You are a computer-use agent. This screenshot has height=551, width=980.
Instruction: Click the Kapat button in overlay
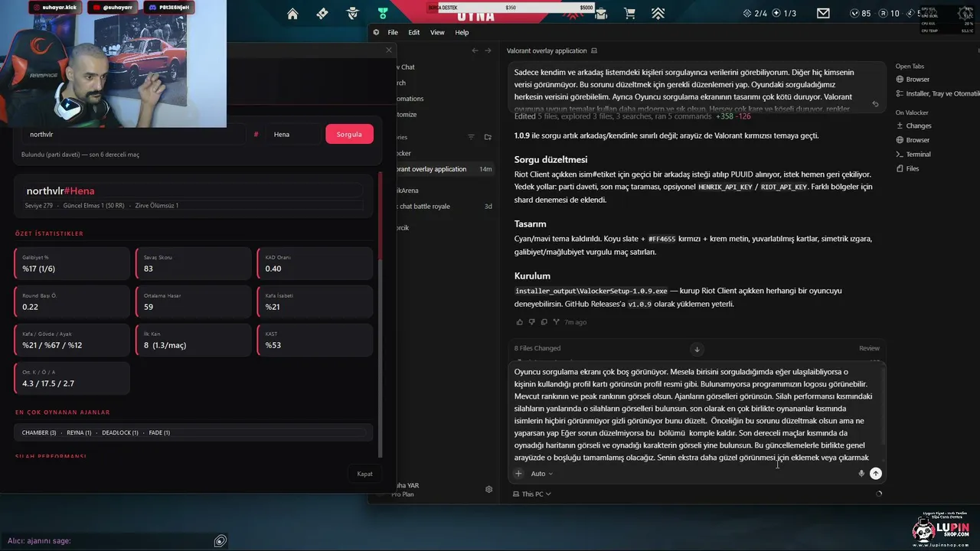(364, 474)
